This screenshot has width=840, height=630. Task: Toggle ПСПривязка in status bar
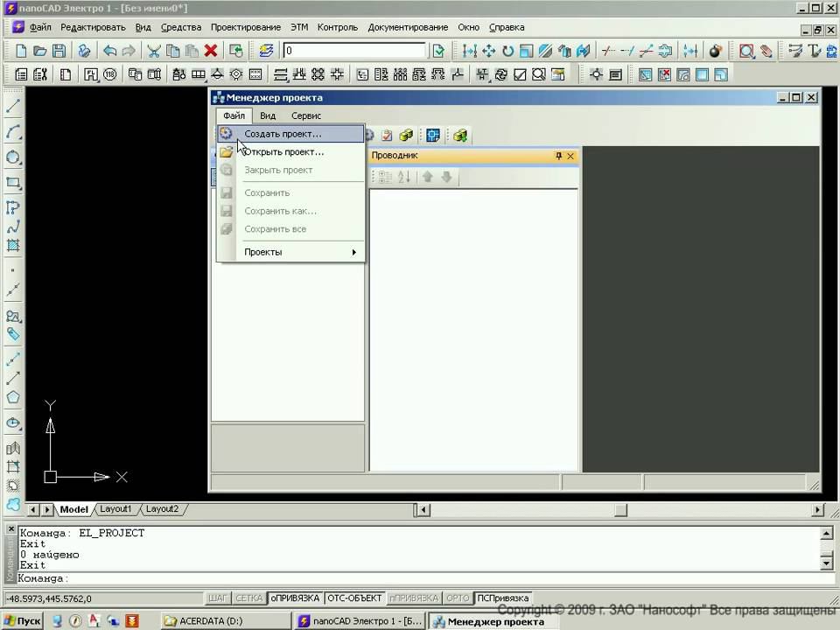point(503,598)
